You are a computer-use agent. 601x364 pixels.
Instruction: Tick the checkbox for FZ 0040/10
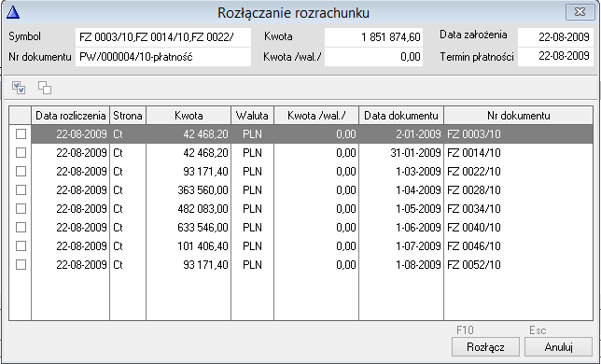(21, 227)
